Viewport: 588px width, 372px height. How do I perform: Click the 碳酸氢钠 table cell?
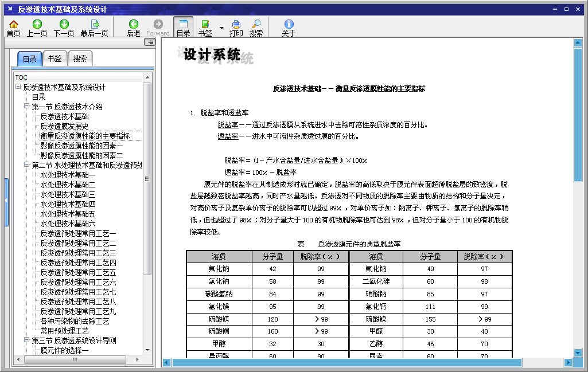219,294
